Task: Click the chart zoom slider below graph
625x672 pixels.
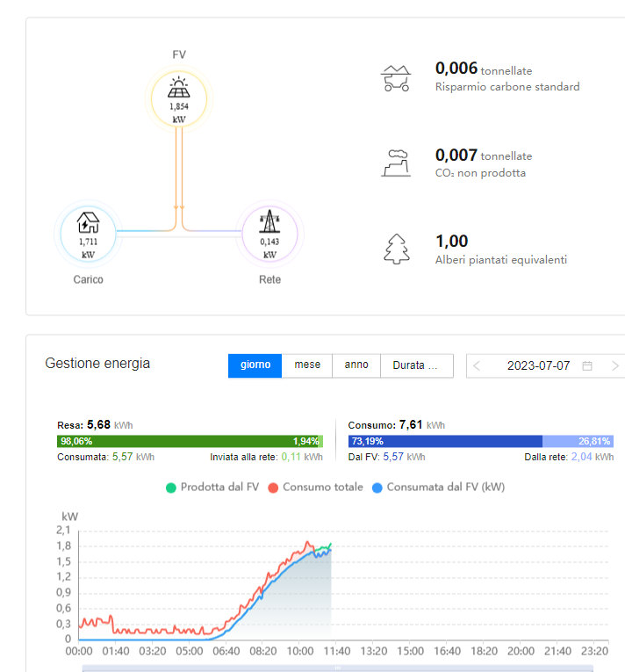Action: pos(338,668)
